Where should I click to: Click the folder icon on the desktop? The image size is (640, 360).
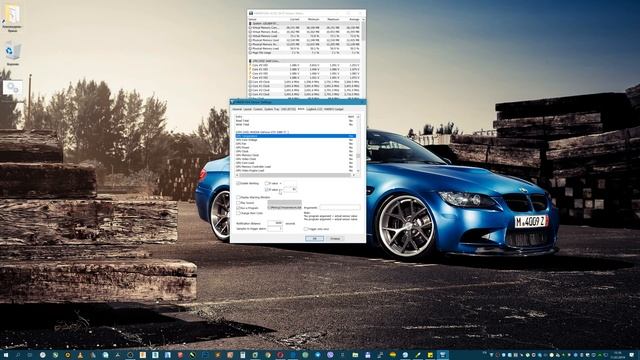[12, 14]
